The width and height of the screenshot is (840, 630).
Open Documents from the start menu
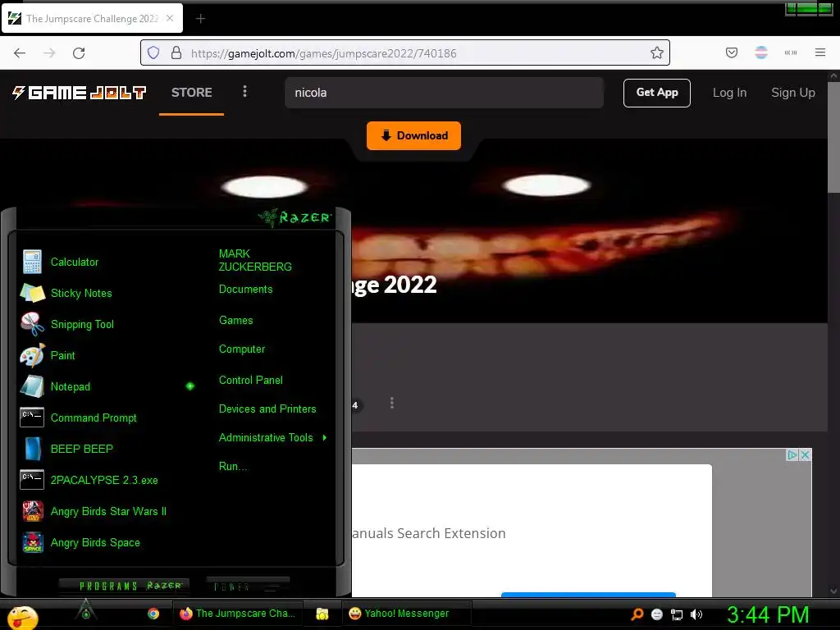coord(246,290)
